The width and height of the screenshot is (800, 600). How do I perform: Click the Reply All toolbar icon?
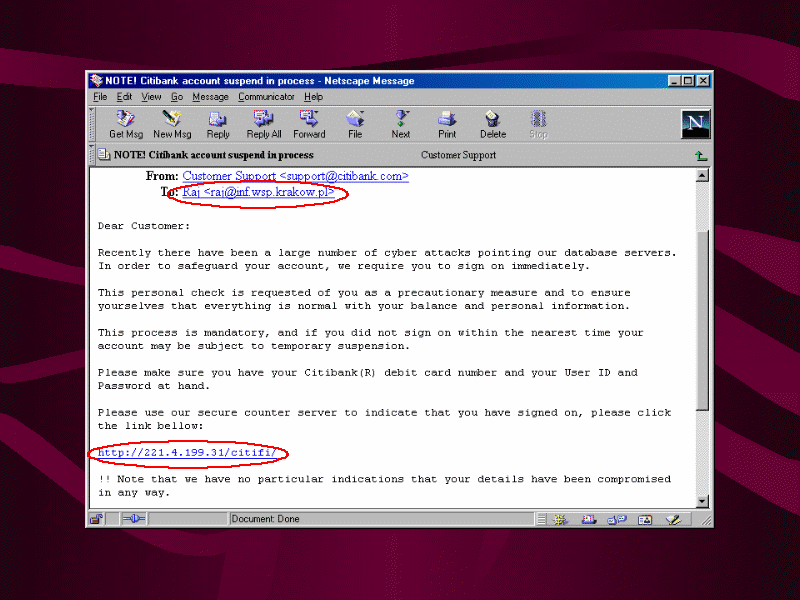coord(264,124)
